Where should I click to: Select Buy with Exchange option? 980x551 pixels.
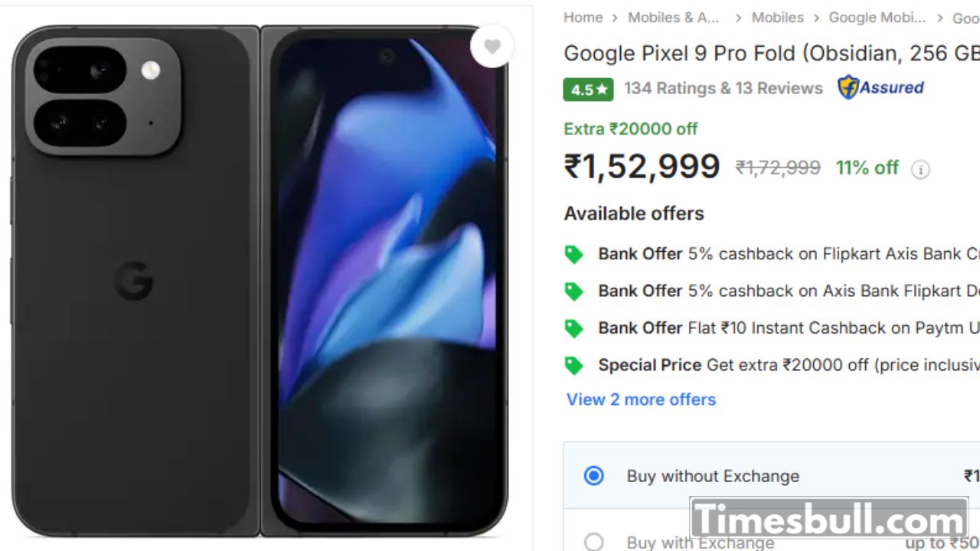[593, 543]
